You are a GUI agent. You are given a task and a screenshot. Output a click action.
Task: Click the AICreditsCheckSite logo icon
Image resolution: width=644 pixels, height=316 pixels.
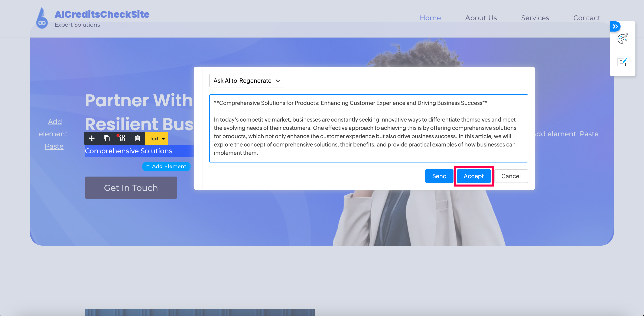click(42, 18)
